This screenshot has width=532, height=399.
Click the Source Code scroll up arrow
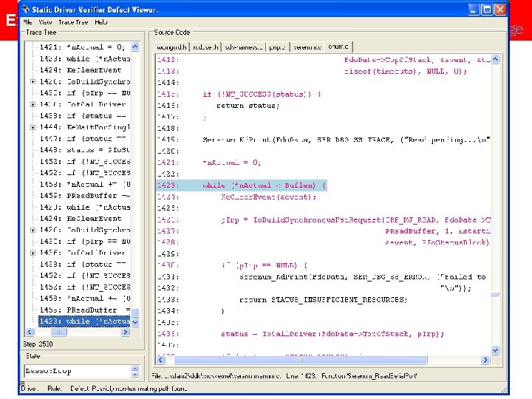coord(495,59)
